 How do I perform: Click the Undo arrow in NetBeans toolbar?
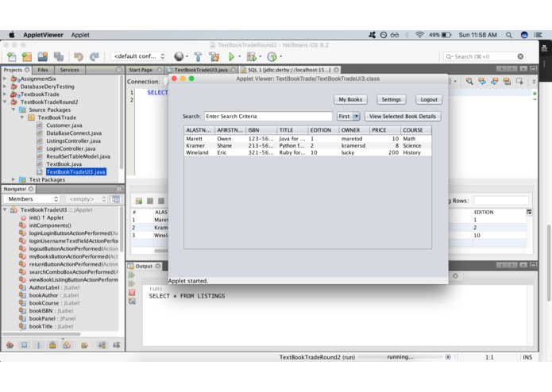[78, 56]
